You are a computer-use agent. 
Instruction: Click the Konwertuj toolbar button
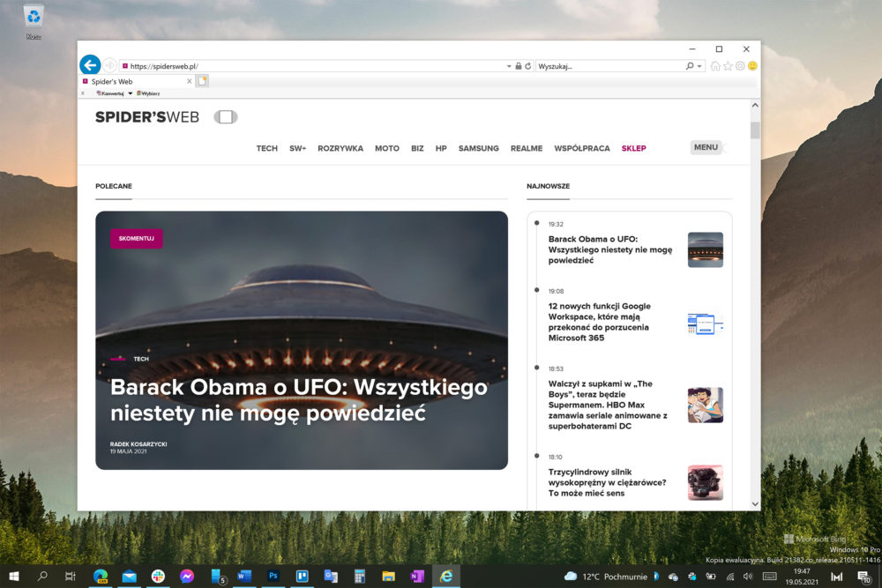[x=110, y=93]
